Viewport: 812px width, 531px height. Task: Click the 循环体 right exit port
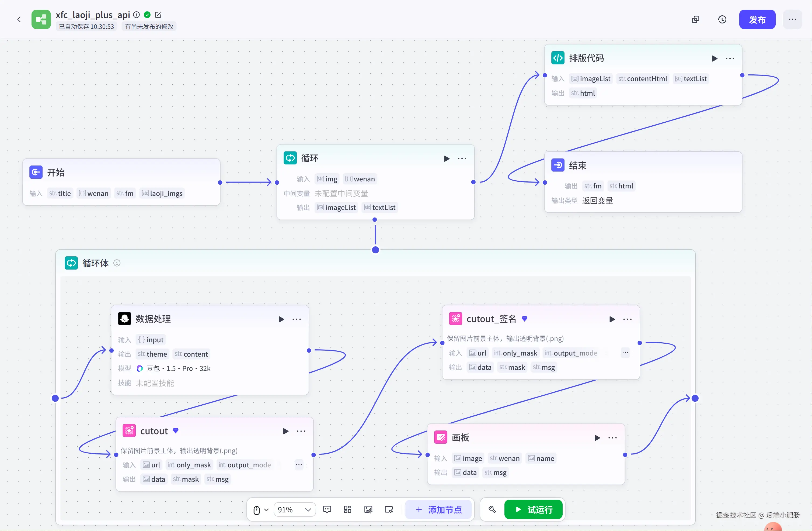[x=695, y=398]
